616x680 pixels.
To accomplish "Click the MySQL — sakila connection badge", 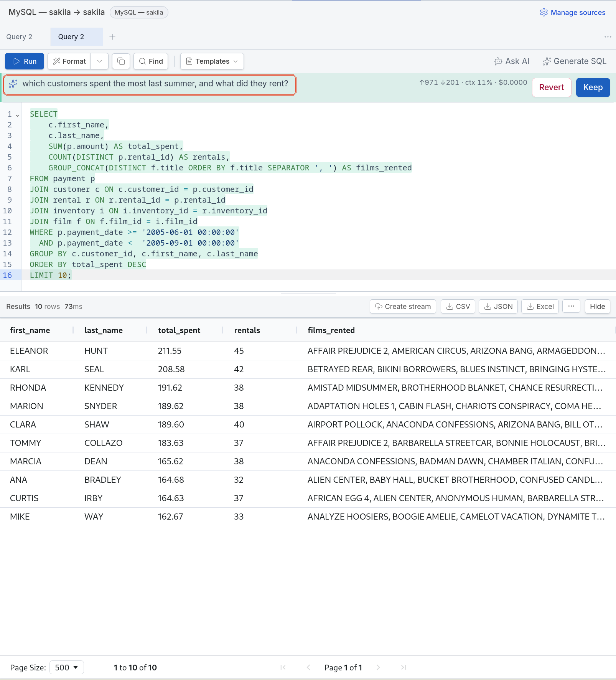I will tap(139, 12).
